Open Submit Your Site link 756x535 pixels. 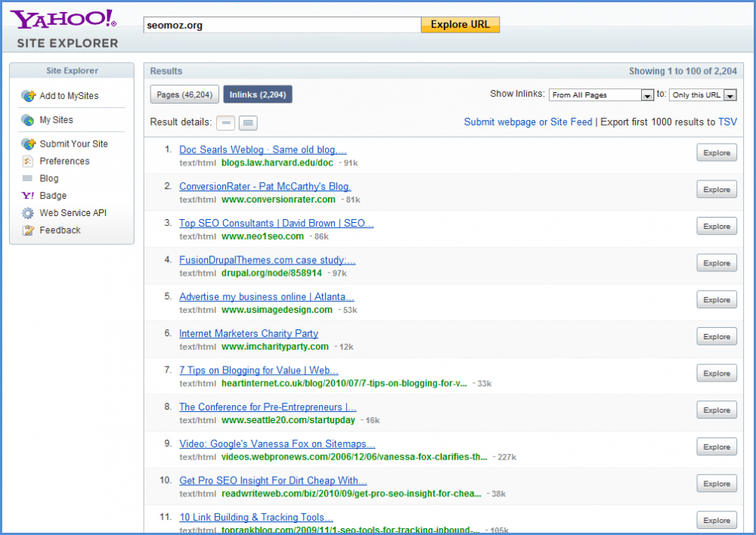[74, 144]
